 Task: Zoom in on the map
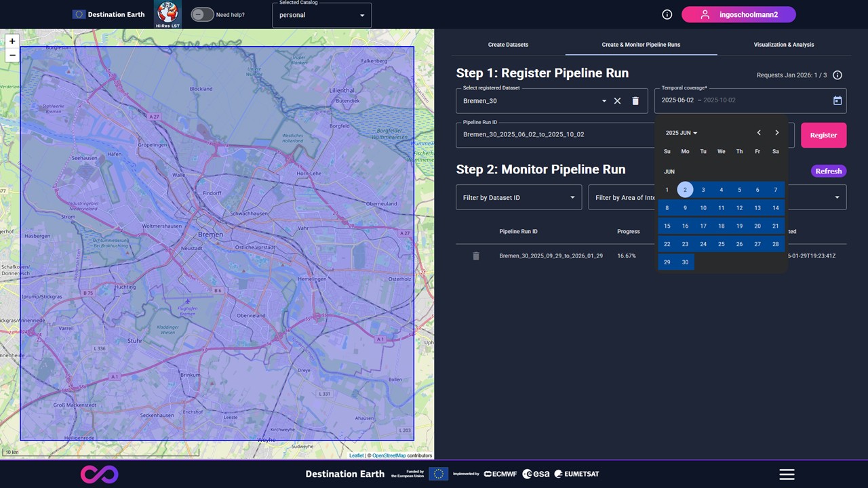pos(12,41)
